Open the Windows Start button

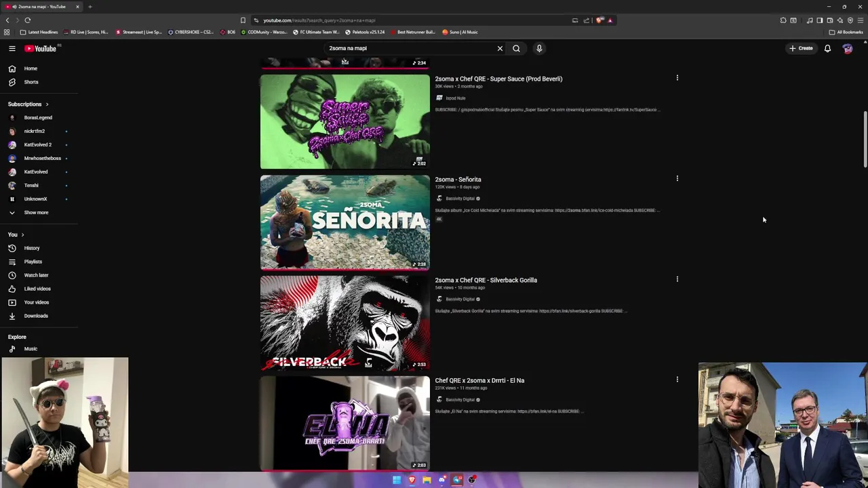click(x=397, y=480)
